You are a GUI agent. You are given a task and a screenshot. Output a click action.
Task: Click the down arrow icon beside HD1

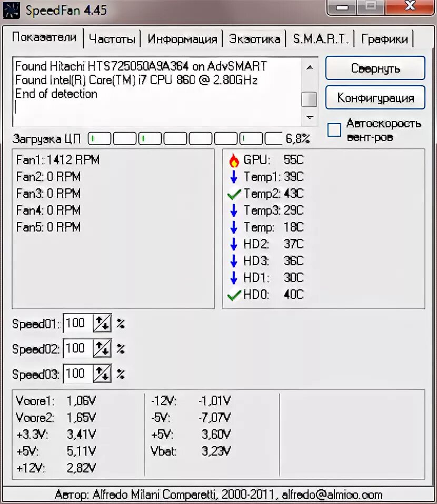[234, 278]
